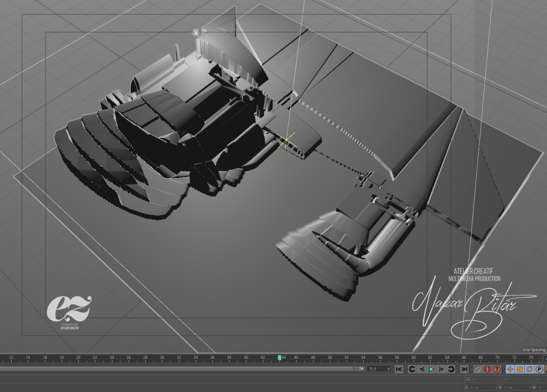Click the green current frame marker
This screenshot has height=392, width=547.
coord(279,358)
